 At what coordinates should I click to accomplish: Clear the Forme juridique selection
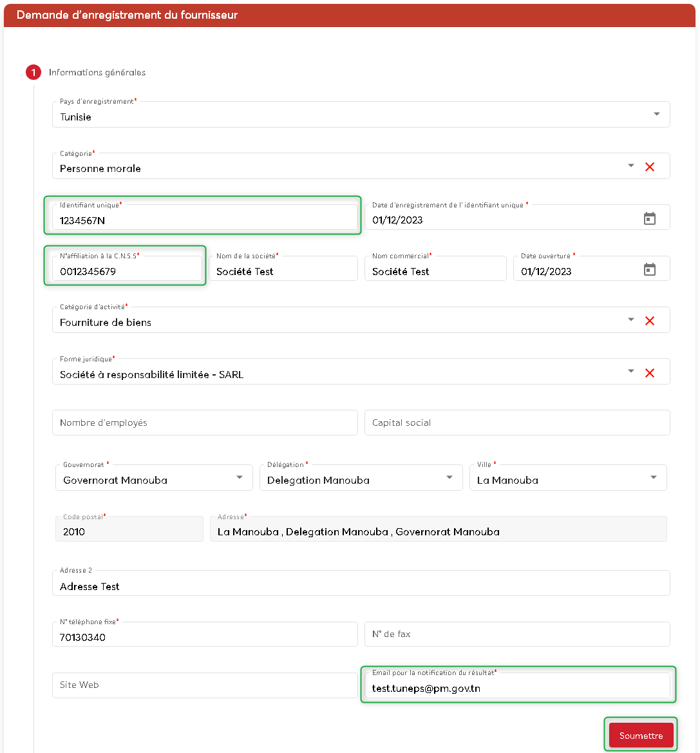click(650, 373)
